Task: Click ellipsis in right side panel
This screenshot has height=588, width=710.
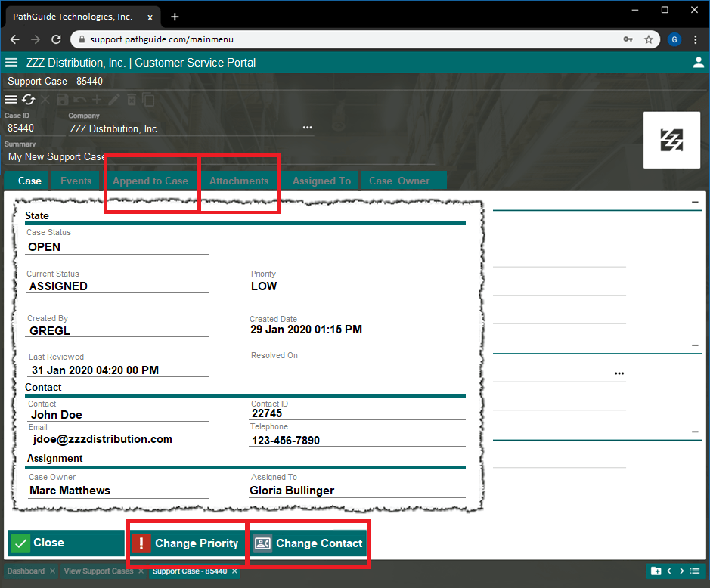Action: pos(619,373)
